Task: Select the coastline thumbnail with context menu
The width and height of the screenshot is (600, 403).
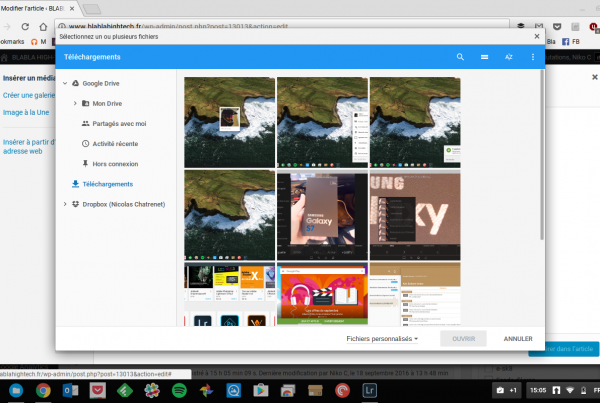Action: tap(322, 122)
